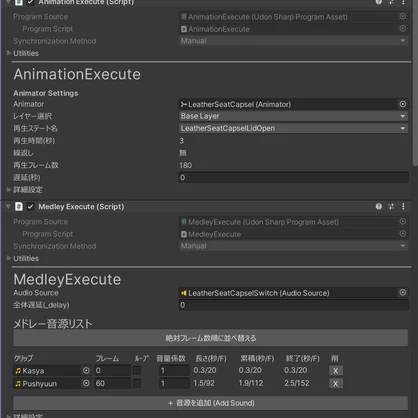Expand 詳細設定 foldout under Animation Execute
Viewport: 418px width, 418px height.
(9, 190)
